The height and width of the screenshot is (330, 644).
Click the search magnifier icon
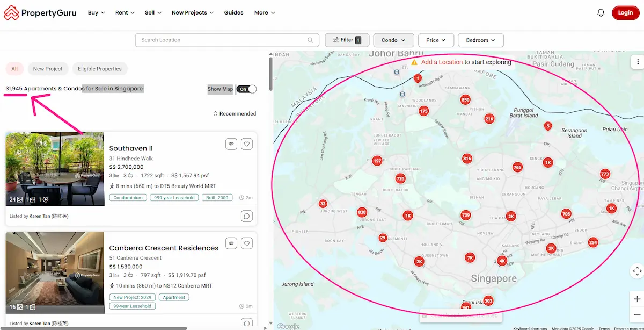pos(310,40)
